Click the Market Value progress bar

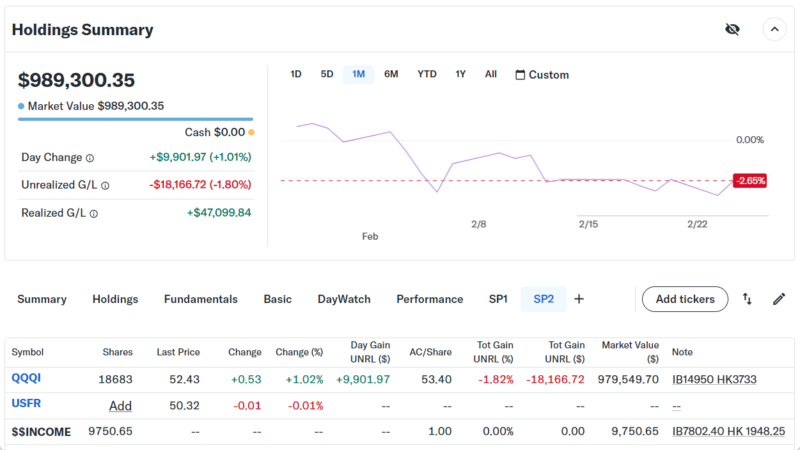point(135,119)
